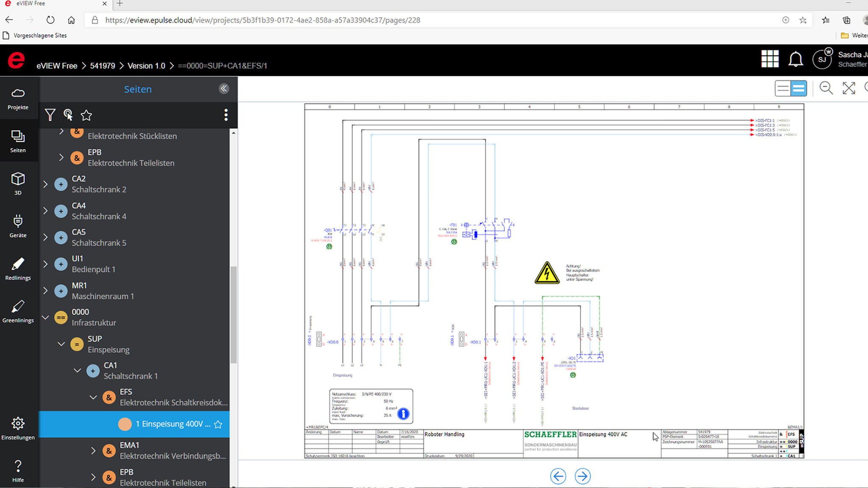868x488 pixels.
Task: Toggle the favorites star filter
Action: (x=86, y=115)
